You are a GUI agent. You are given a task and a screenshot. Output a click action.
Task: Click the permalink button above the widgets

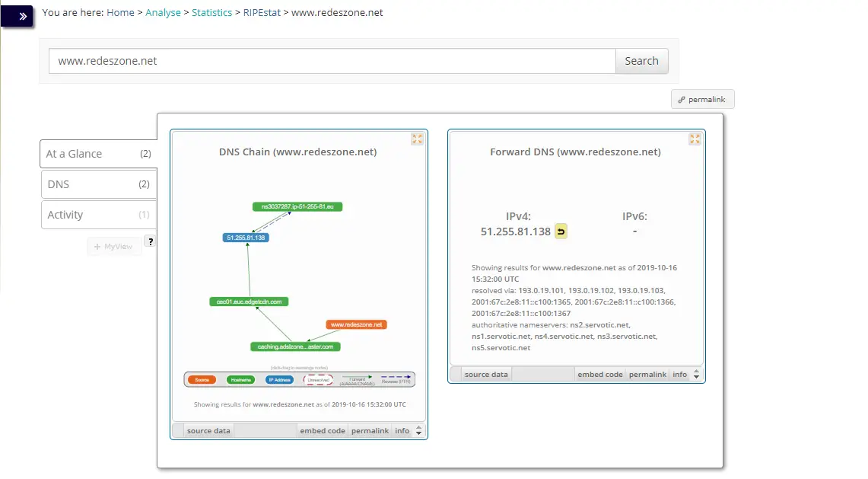702,99
